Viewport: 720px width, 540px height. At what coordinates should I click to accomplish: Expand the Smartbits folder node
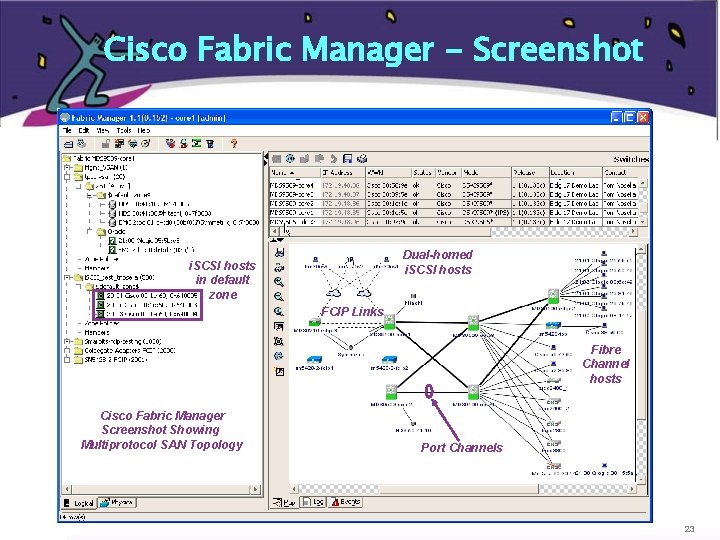click(67, 342)
